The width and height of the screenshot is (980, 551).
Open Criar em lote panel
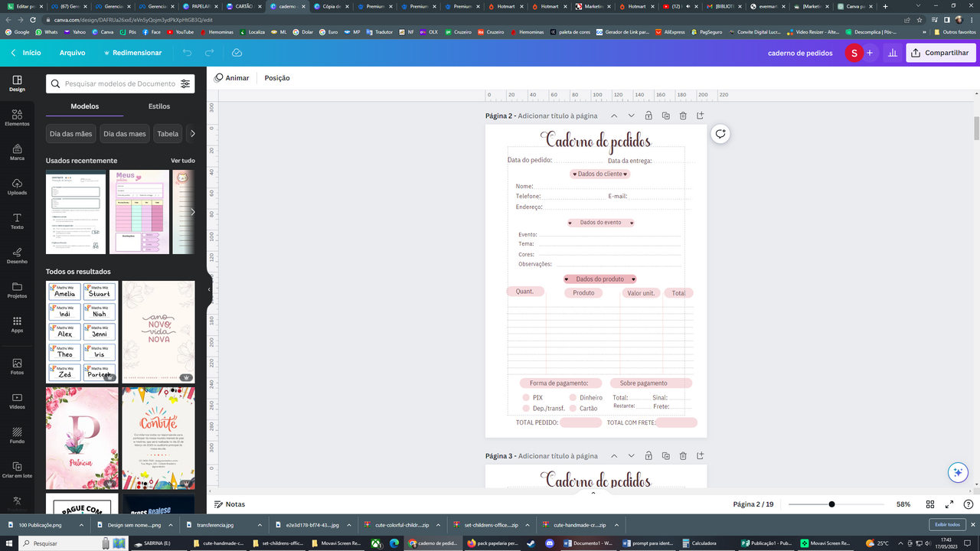click(17, 470)
